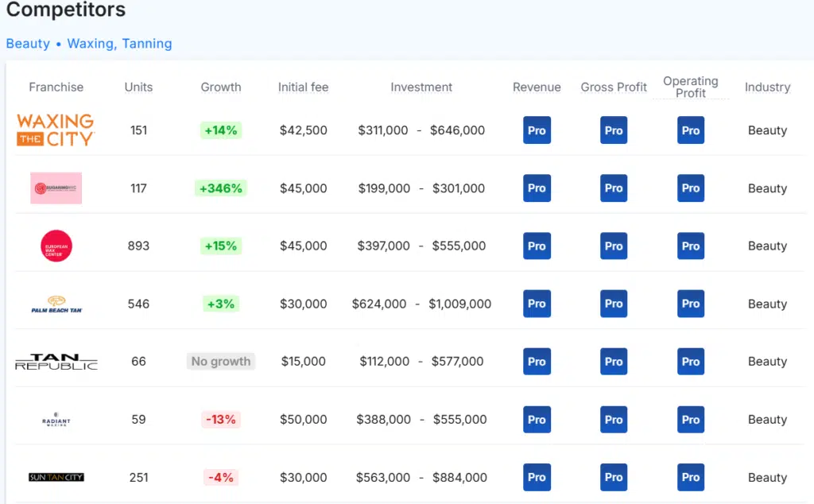Select the $311,000 - $646,000 investment range

[421, 130]
